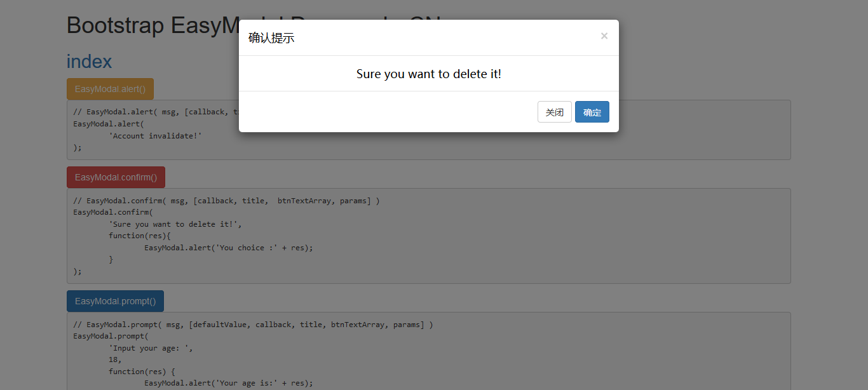868x390 pixels.
Task: Close the confirm modal with the × icon
Action: (x=604, y=36)
